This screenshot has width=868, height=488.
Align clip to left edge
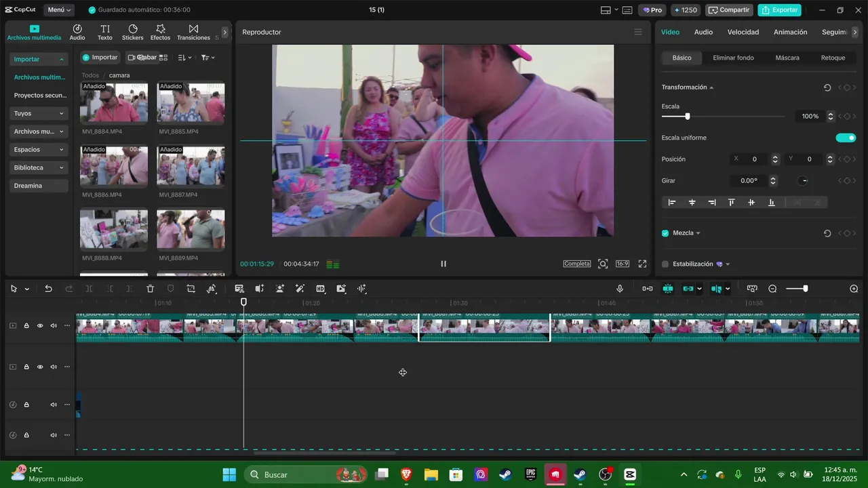[672, 203]
